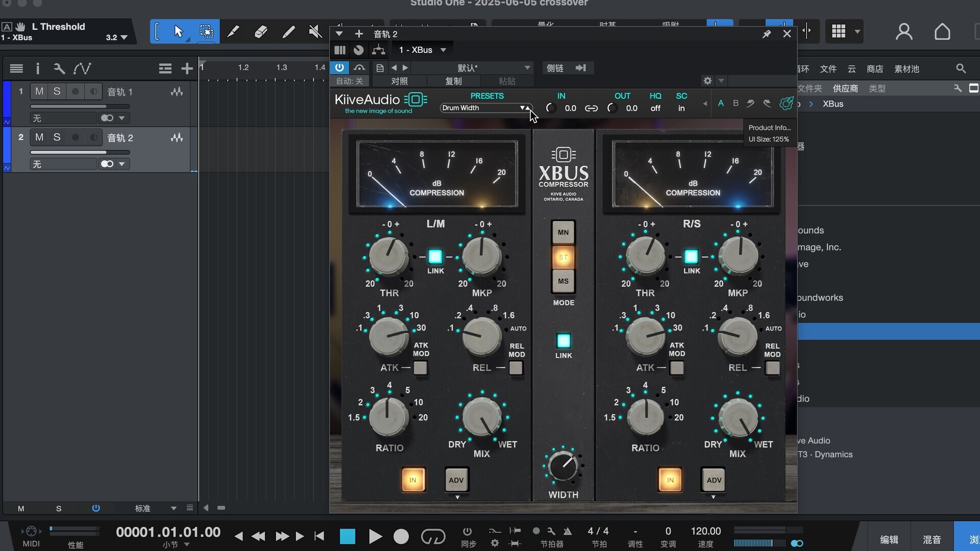Open L Threshold parameter dropdown arrow
Viewport: 980px width, 551px height.
click(x=124, y=38)
